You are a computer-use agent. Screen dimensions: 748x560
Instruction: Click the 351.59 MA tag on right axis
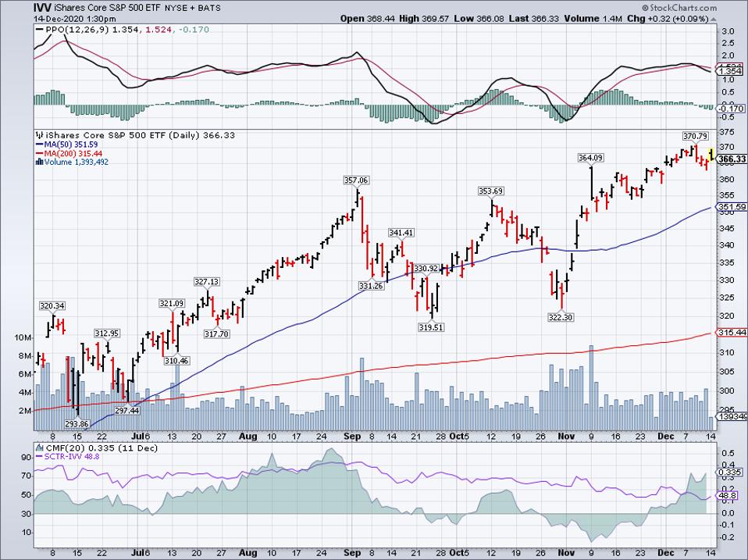(x=732, y=206)
